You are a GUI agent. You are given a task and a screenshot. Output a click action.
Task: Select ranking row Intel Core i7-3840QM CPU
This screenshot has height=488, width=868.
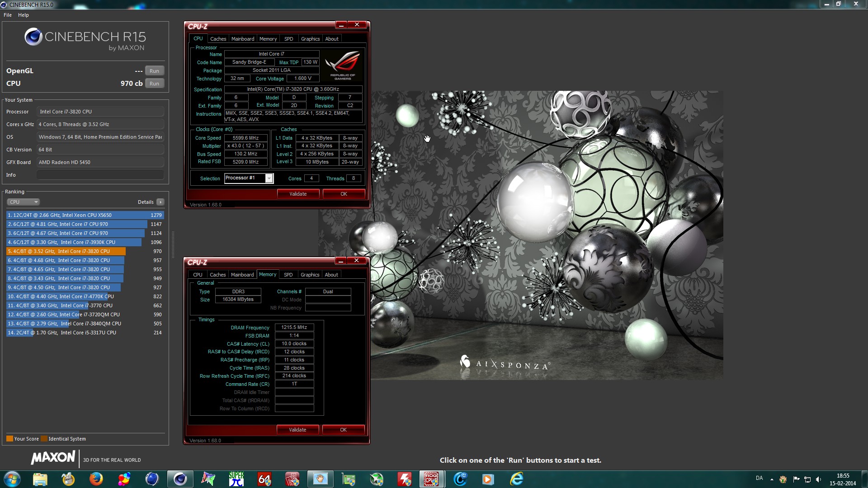coord(85,324)
